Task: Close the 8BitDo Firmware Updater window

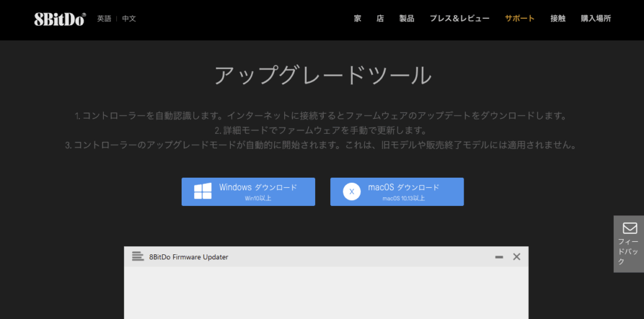Action: click(516, 256)
